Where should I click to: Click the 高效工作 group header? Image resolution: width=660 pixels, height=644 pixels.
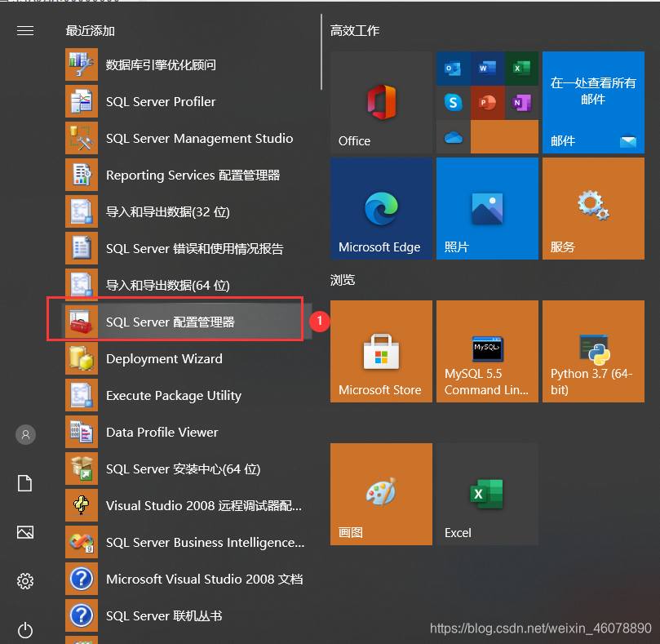[355, 30]
